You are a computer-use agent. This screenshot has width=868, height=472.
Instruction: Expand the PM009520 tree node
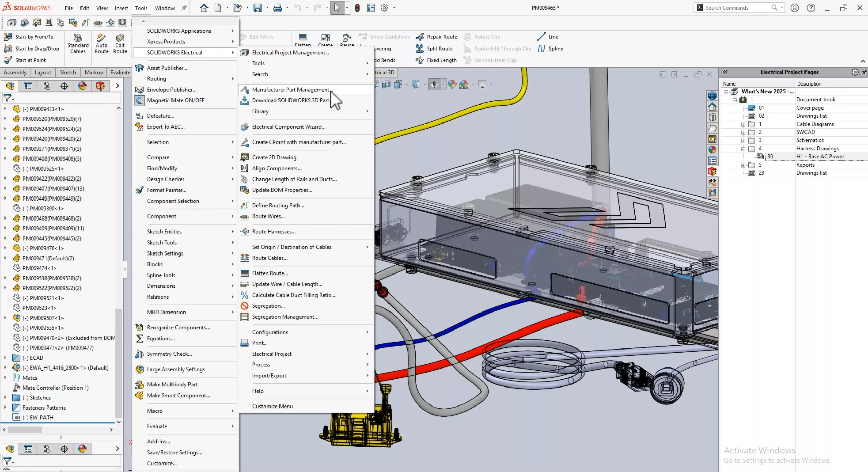coord(5,119)
